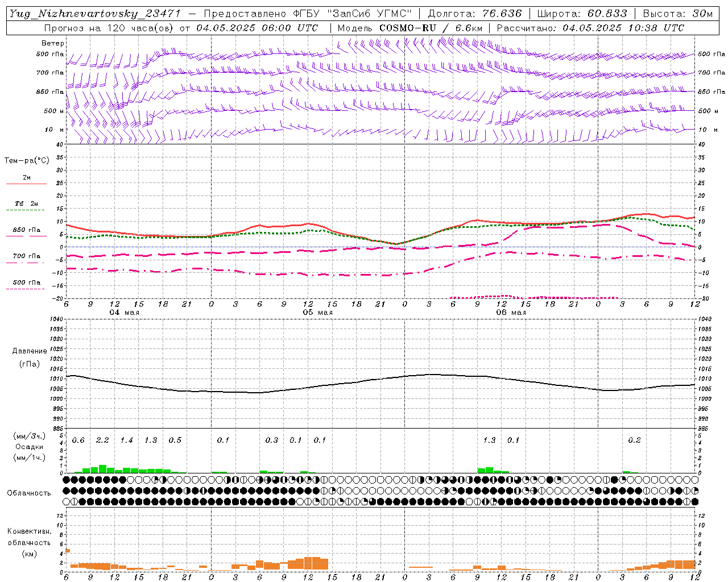This screenshot has width=728, height=582.
Task: Click the Конвективн. convective cloud label
Action: tap(29, 531)
